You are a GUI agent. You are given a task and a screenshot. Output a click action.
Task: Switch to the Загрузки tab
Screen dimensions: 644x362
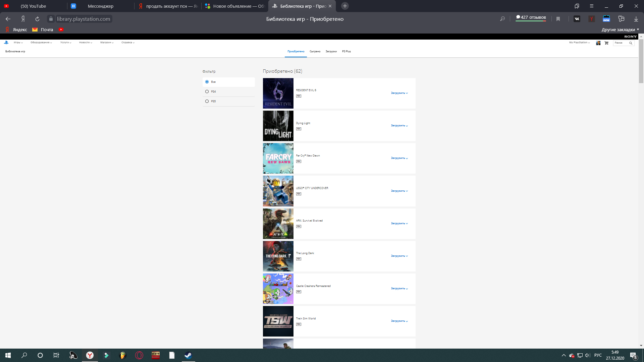tap(331, 52)
